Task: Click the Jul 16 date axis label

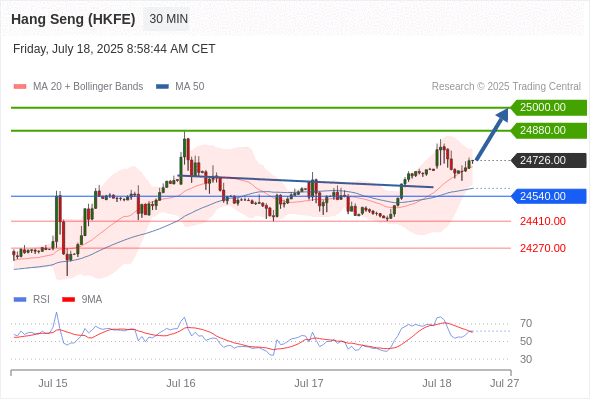Action: coord(181,383)
